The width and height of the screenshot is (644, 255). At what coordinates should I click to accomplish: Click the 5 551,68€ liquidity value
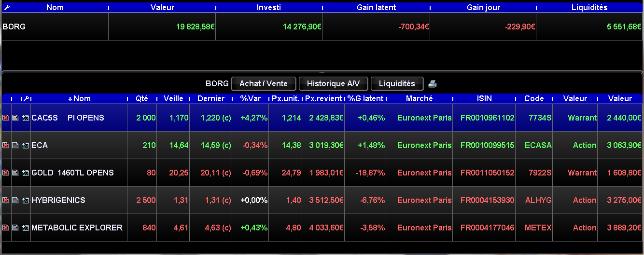[624, 27]
